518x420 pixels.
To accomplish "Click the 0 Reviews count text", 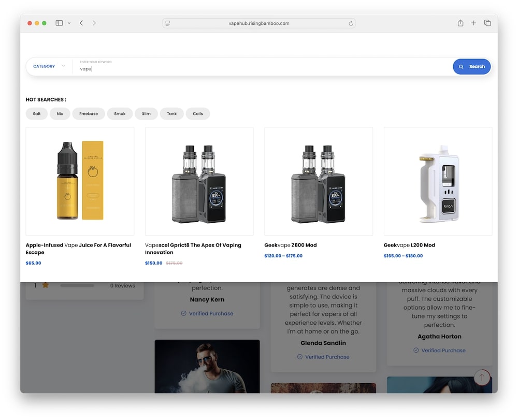I will (x=123, y=286).
